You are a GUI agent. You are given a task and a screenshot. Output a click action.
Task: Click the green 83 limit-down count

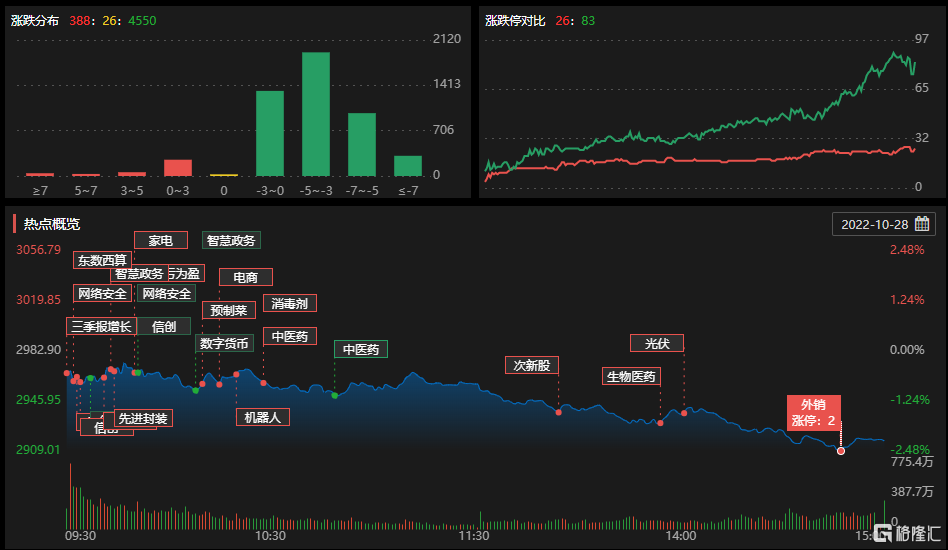point(588,21)
